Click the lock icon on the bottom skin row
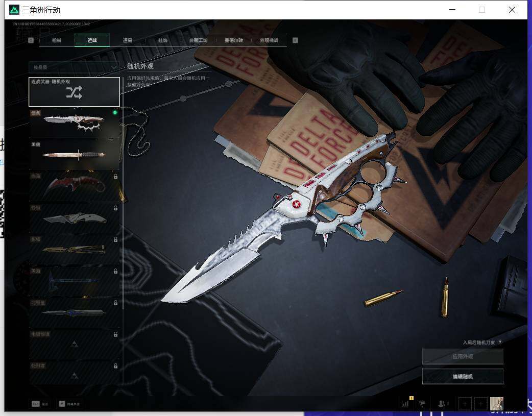Image resolution: width=532 pixels, height=416 pixels. click(116, 366)
